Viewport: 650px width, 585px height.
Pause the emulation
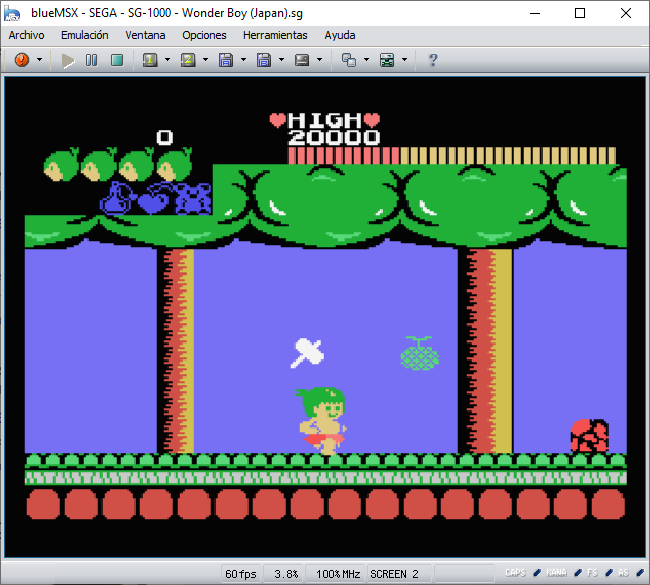[92, 61]
